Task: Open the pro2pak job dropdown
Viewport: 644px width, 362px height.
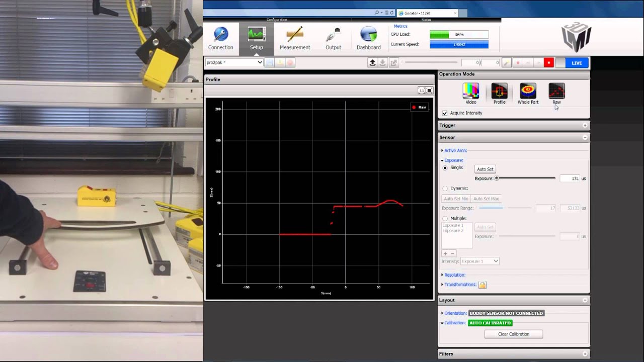Action: coord(234,62)
